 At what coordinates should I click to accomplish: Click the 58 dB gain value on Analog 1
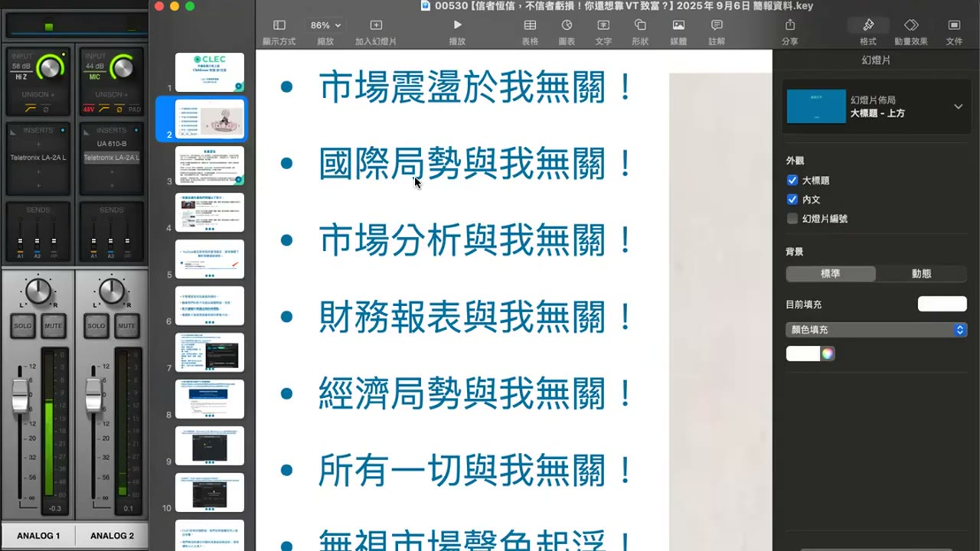coord(21,67)
